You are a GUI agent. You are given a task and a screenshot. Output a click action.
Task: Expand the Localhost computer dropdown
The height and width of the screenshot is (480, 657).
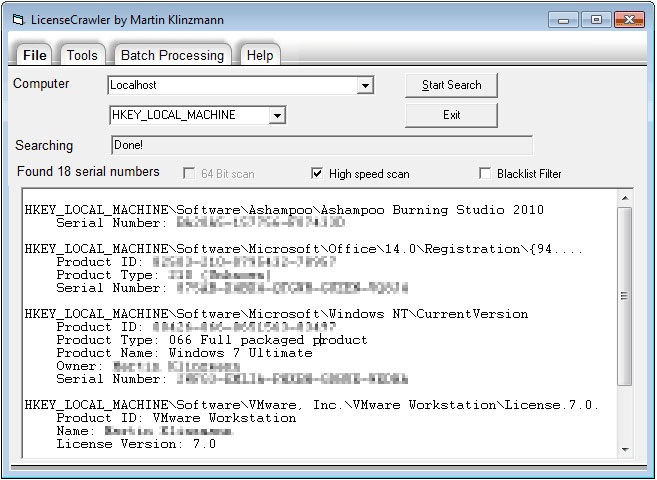point(365,85)
